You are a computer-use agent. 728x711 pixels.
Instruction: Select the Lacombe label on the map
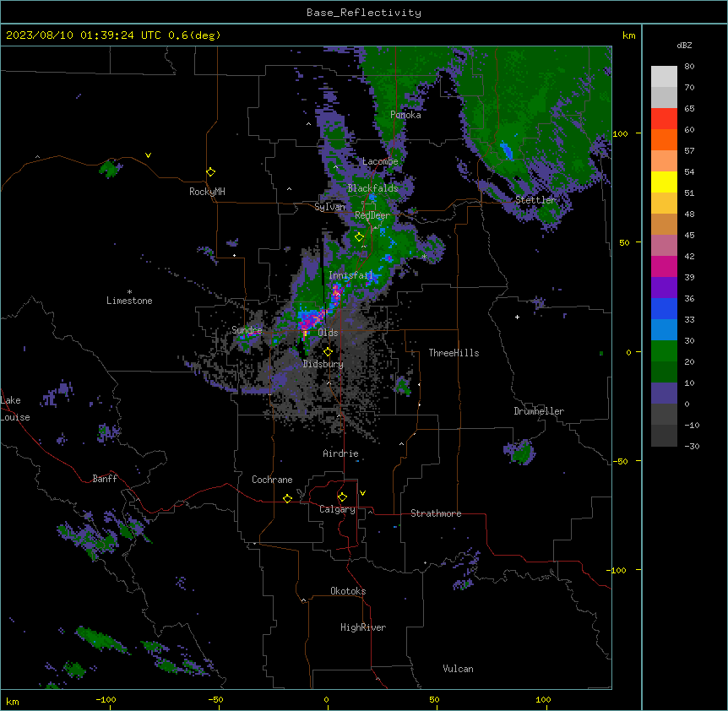click(x=380, y=161)
